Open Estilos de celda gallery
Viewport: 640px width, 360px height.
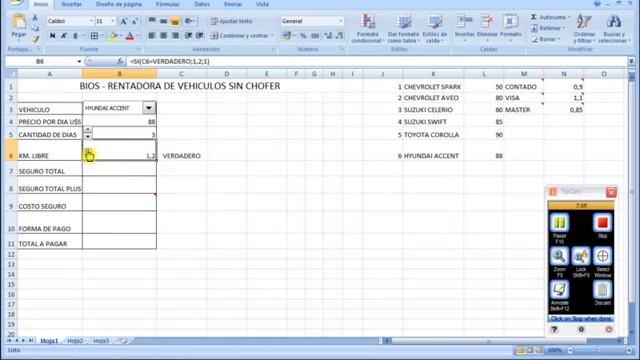coord(435,29)
